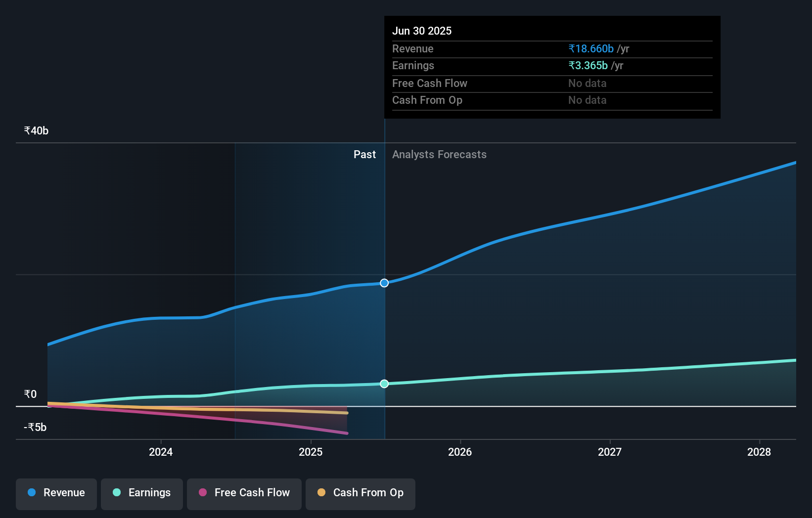Click the Free Cash Flow legend button
Image resolution: width=812 pixels, height=518 pixels.
pos(244,493)
